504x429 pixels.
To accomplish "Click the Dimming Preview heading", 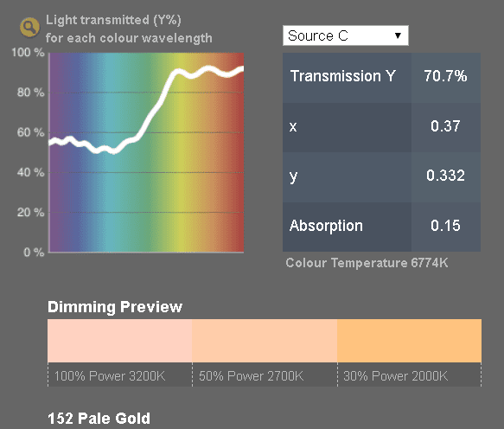I will [x=115, y=307].
